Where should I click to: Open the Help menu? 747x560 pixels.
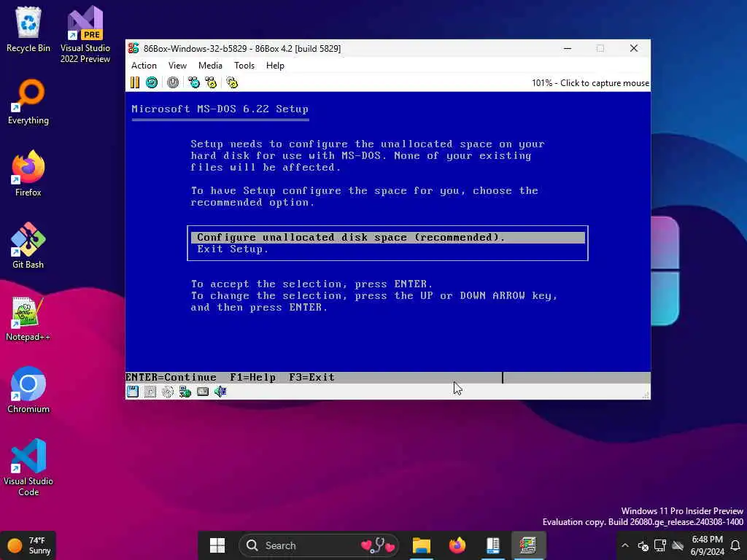click(275, 66)
